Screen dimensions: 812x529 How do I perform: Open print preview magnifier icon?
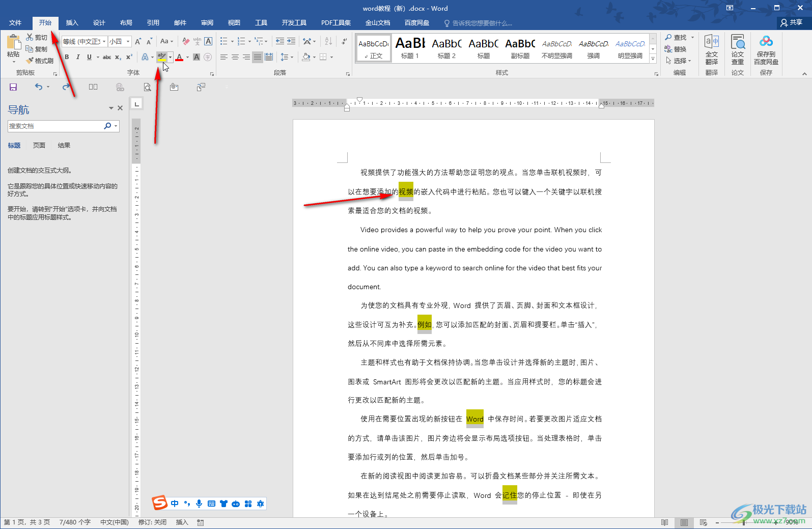click(147, 87)
